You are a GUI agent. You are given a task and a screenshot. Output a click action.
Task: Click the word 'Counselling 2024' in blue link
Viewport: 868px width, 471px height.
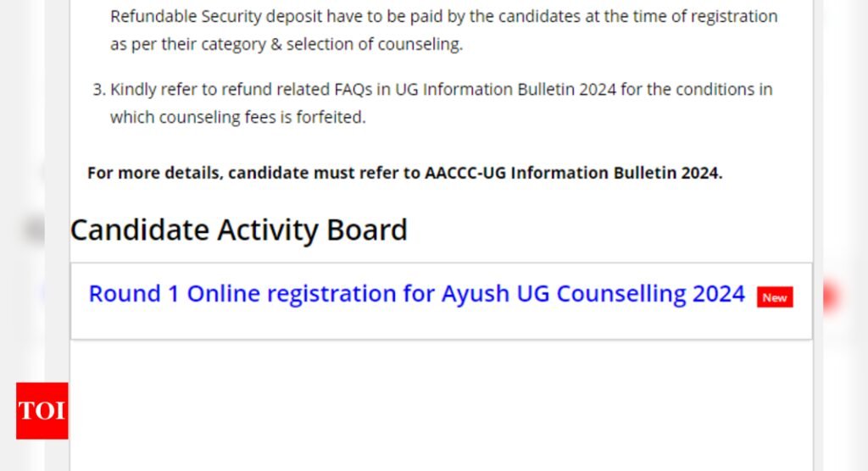[650, 294]
